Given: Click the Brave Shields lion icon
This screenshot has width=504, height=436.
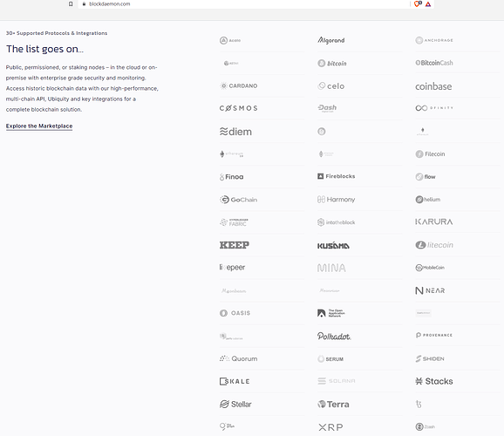Looking at the screenshot, I should point(418,3).
